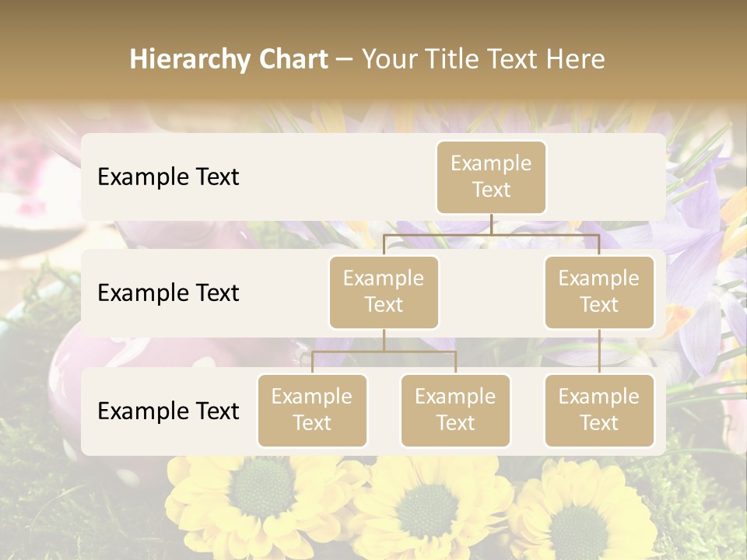The height and width of the screenshot is (560, 747).
Task: Click the connector branching to two bottom-left boxes
Action: [x=384, y=352]
